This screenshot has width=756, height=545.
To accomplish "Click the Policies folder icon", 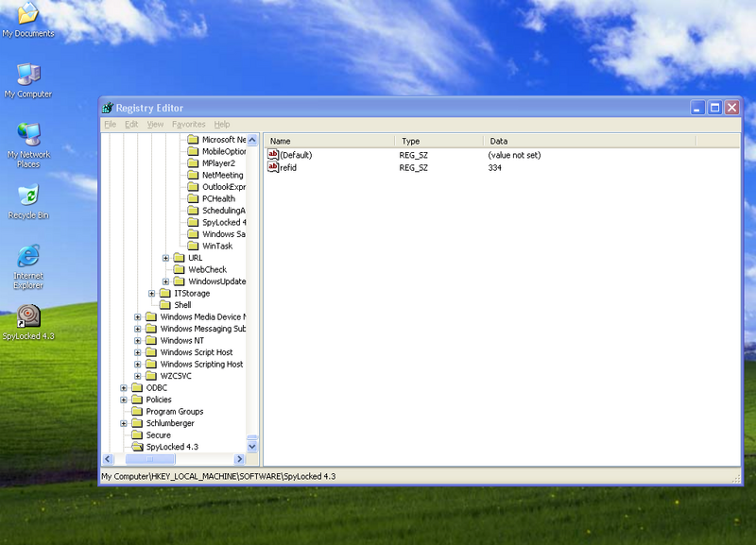I will pyautogui.click(x=137, y=400).
